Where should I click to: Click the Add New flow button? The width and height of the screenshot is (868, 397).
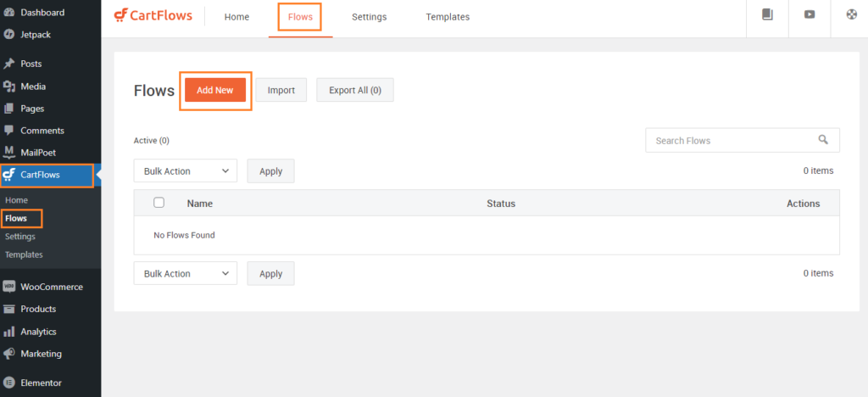click(x=215, y=90)
